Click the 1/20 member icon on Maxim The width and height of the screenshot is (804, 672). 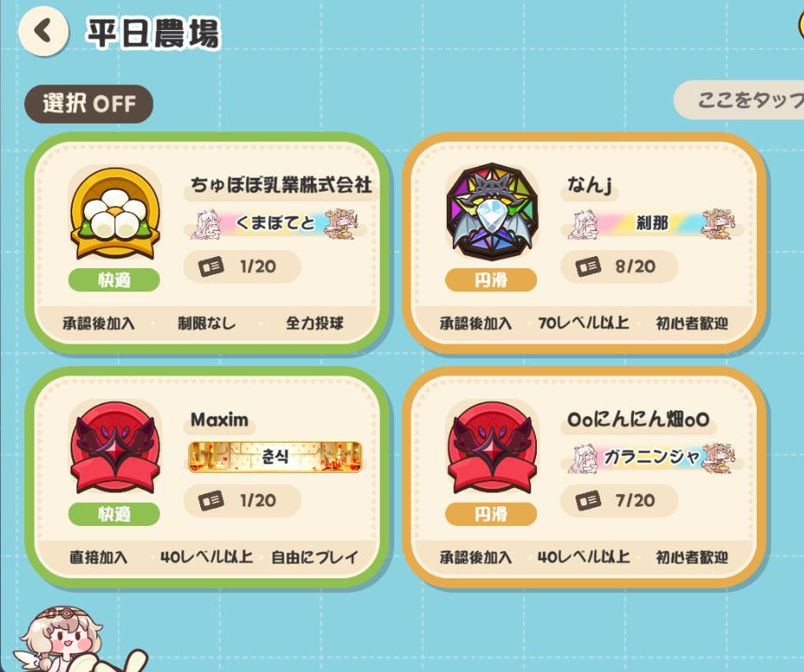pos(211,501)
